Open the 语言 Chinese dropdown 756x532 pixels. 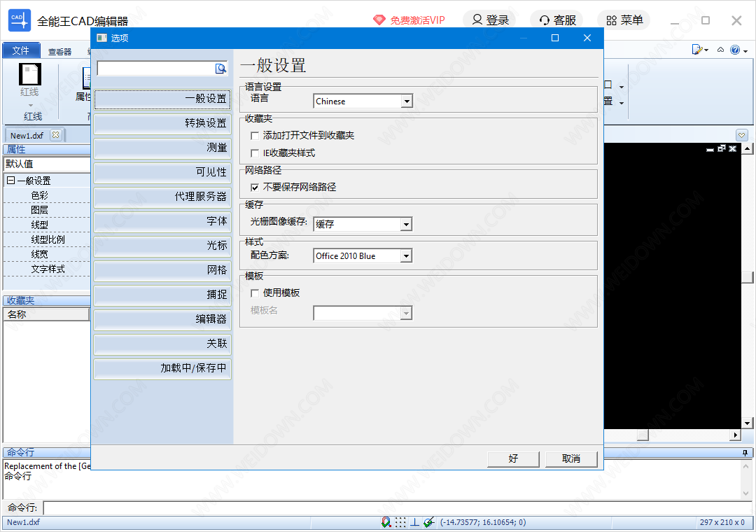pyautogui.click(x=407, y=101)
